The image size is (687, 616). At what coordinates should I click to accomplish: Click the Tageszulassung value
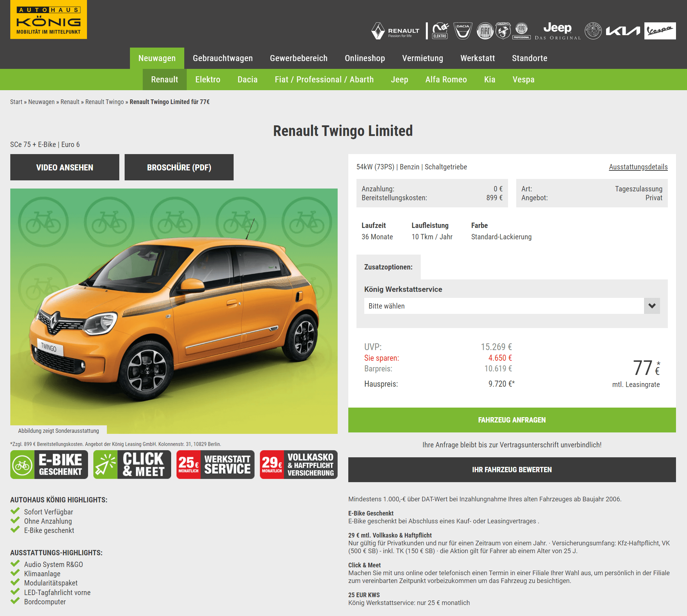tap(639, 189)
